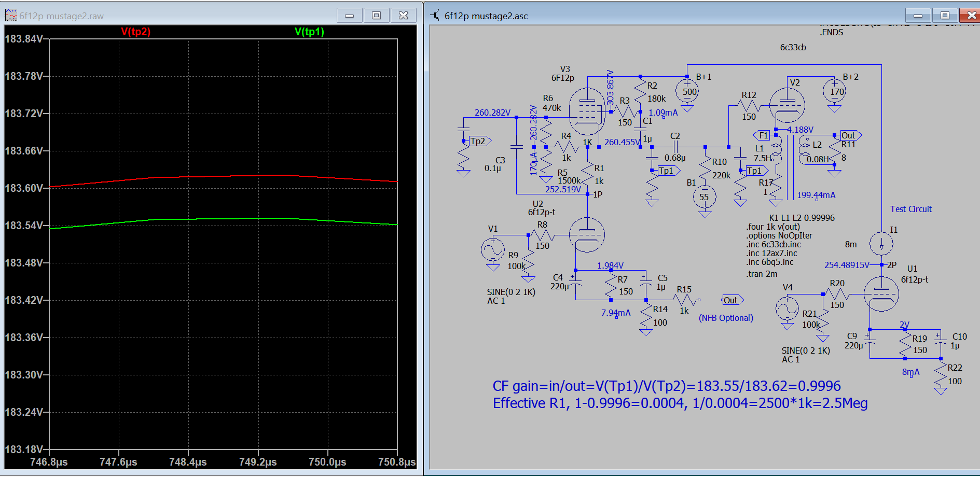Click the '.four 1k v(out)' directive
Screen dimensions: 980x477
click(x=773, y=227)
